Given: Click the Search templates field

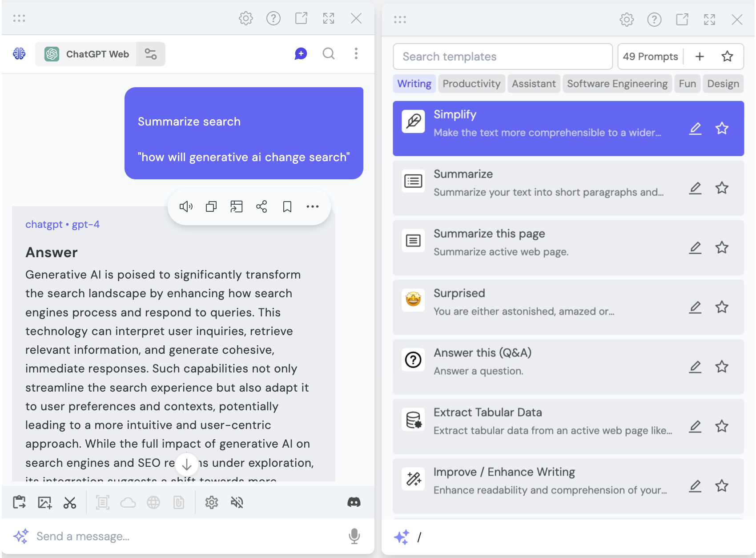Looking at the screenshot, I should click(x=503, y=57).
